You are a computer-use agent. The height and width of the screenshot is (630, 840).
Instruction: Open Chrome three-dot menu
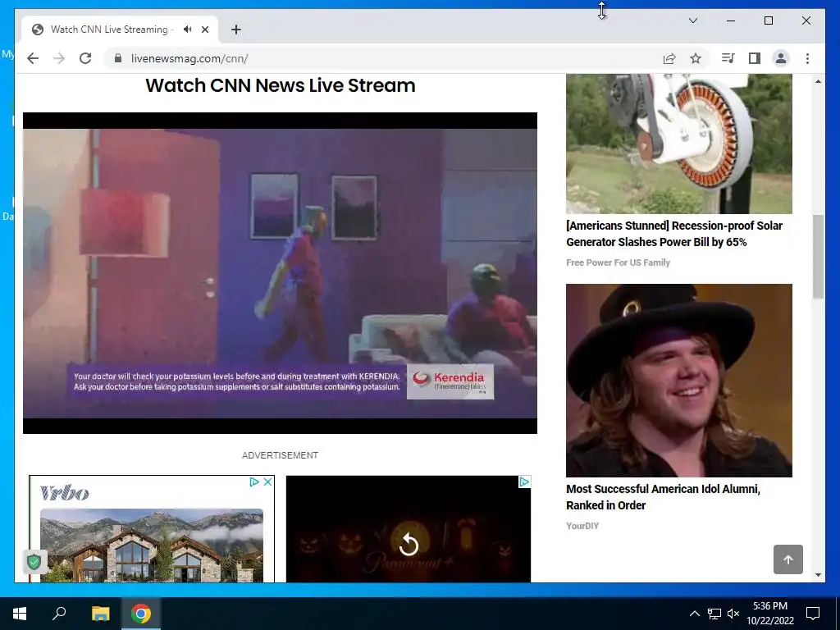(x=807, y=58)
